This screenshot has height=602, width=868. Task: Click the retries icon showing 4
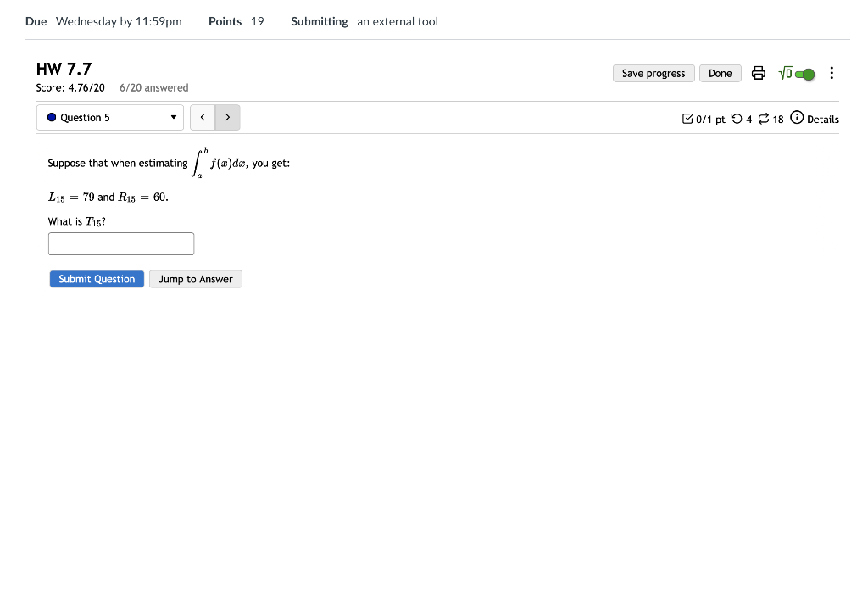[737, 119]
